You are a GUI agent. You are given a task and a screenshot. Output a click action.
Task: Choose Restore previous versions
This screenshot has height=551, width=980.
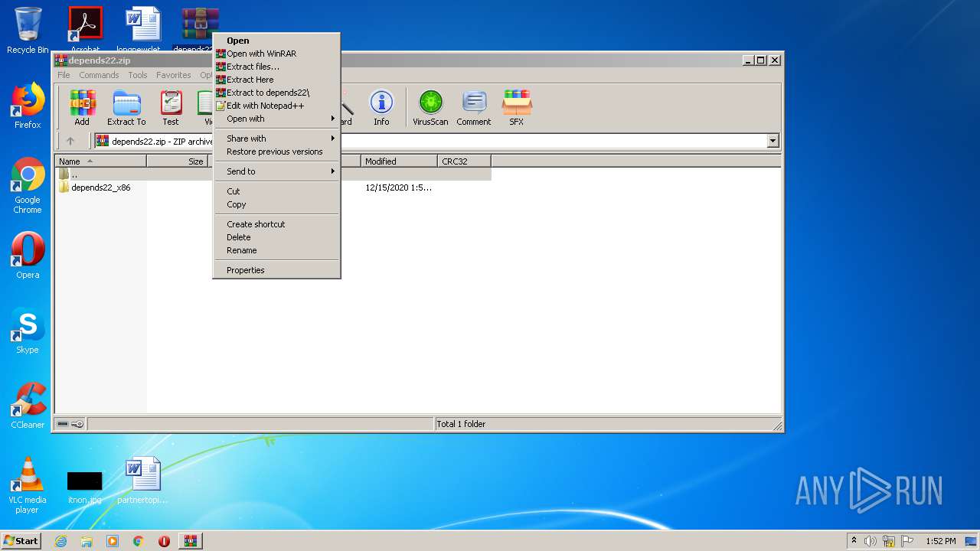click(x=276, y=152)
